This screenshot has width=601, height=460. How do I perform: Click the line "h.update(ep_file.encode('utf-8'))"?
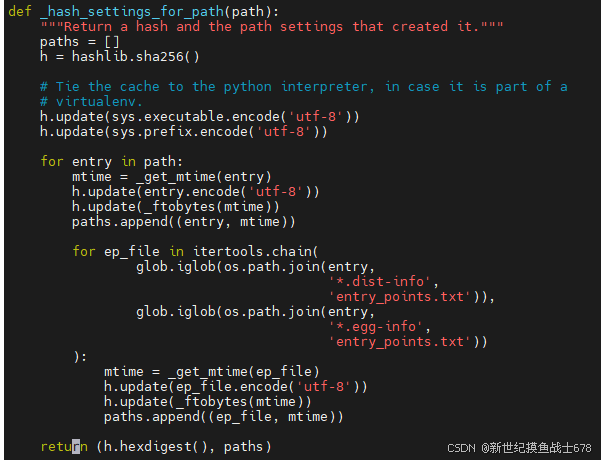pos(235,386)
